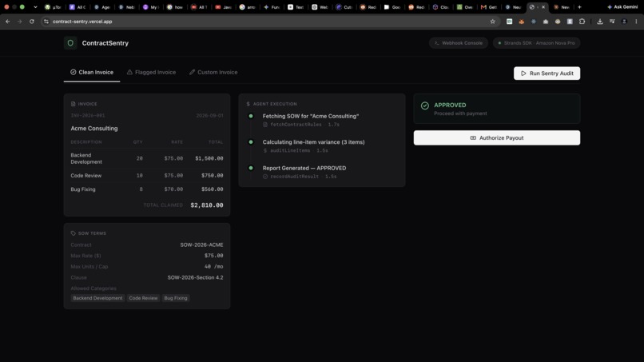
Task: Click the Run Sentry Audit button
Action: [547, 74]
